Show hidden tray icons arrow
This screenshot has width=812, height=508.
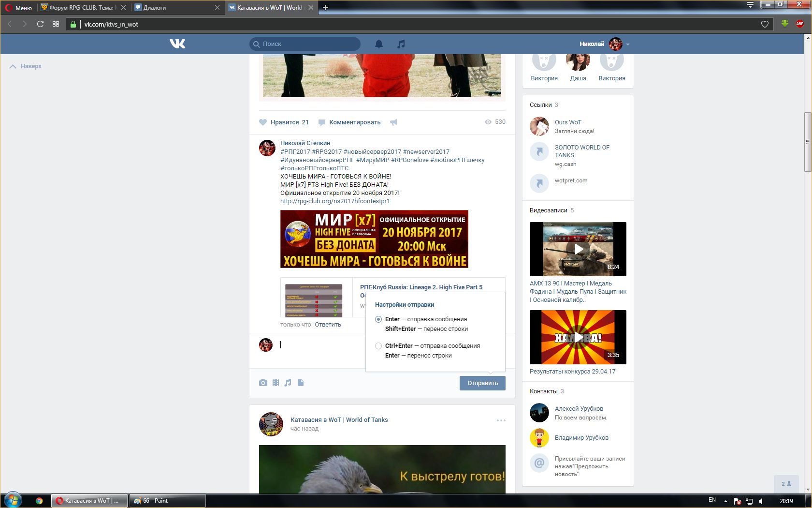pyautogui.click(x=725, y=501)
